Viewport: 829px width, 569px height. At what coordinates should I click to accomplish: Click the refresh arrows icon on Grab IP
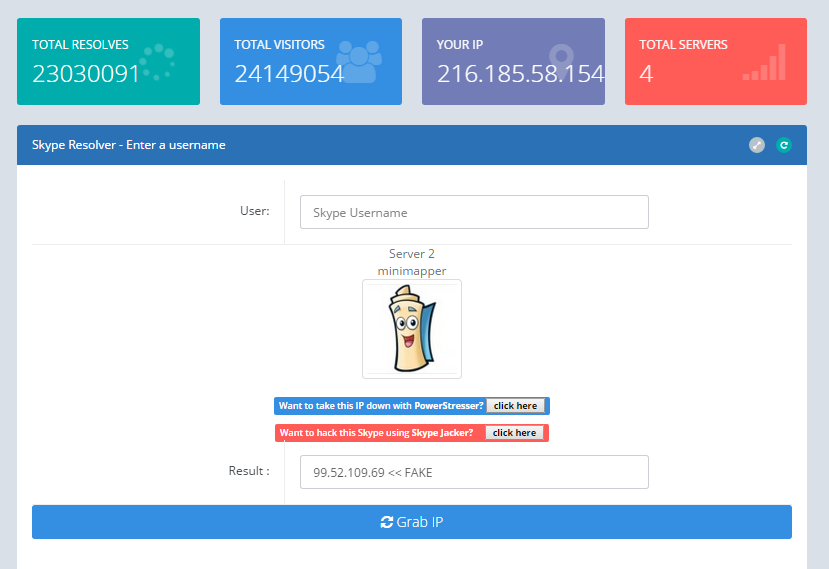tap(387, 522)
